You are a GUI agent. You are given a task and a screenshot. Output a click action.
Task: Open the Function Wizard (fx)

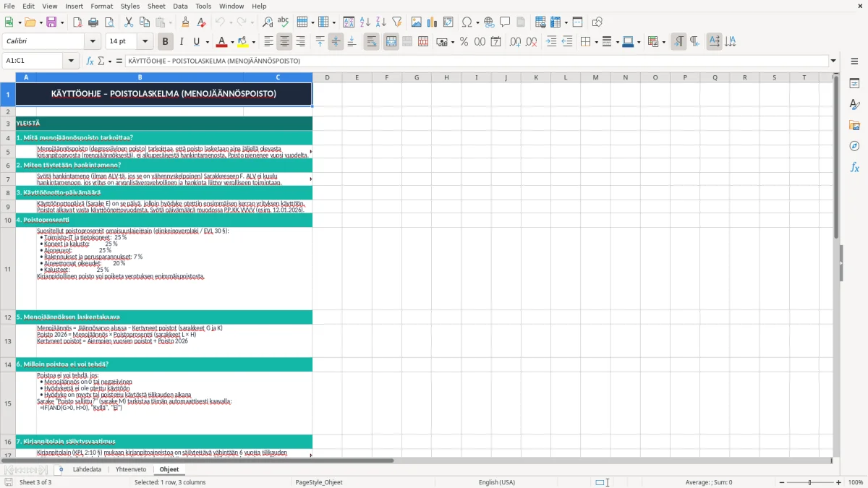pos(90,61)
